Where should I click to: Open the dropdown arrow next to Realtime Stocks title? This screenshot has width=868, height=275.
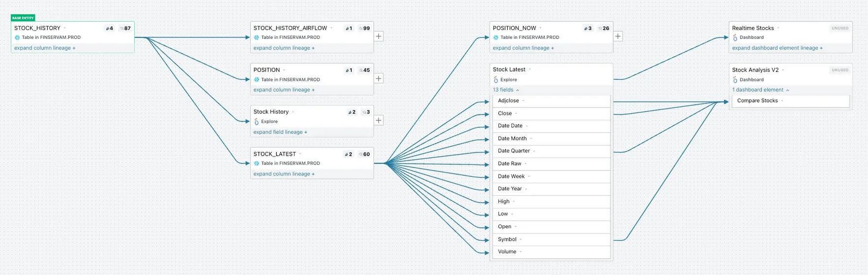click(x=778, y=28)
